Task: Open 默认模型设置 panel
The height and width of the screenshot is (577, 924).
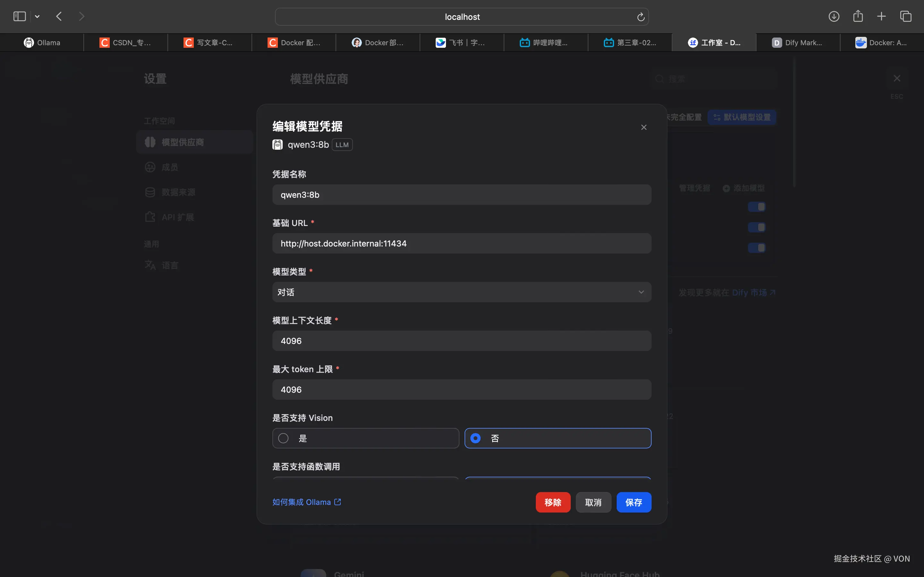Action: pyautogui.click(x=741, y=117)
